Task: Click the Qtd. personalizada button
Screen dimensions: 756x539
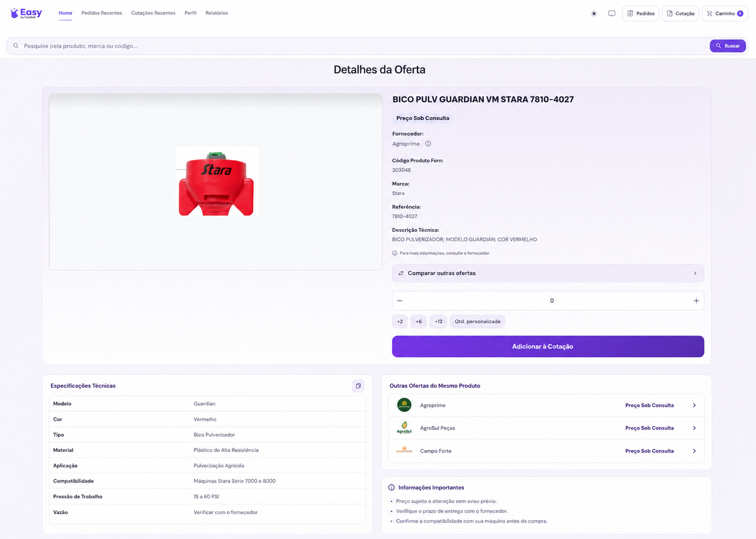Action: 477,322
